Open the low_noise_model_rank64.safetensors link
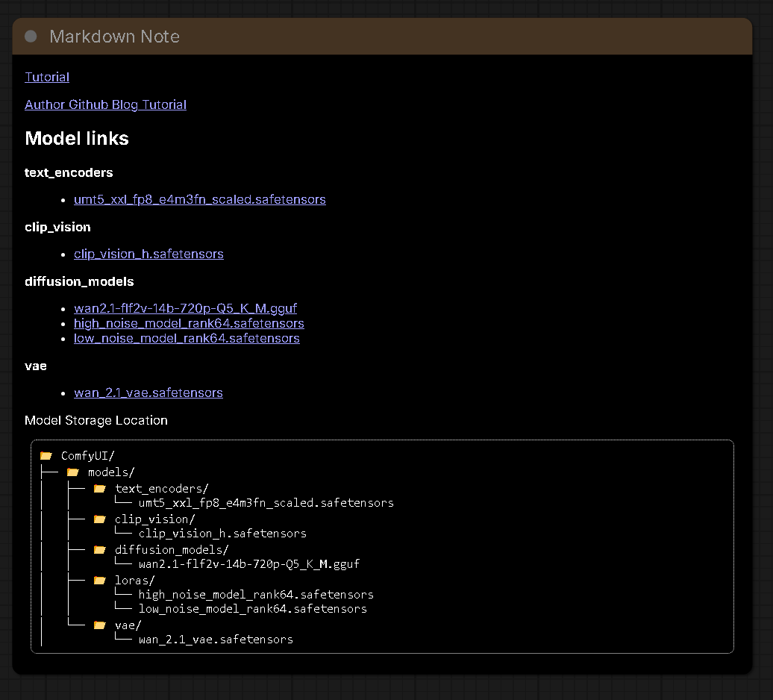773x700 pixels. tap(187, 338)
